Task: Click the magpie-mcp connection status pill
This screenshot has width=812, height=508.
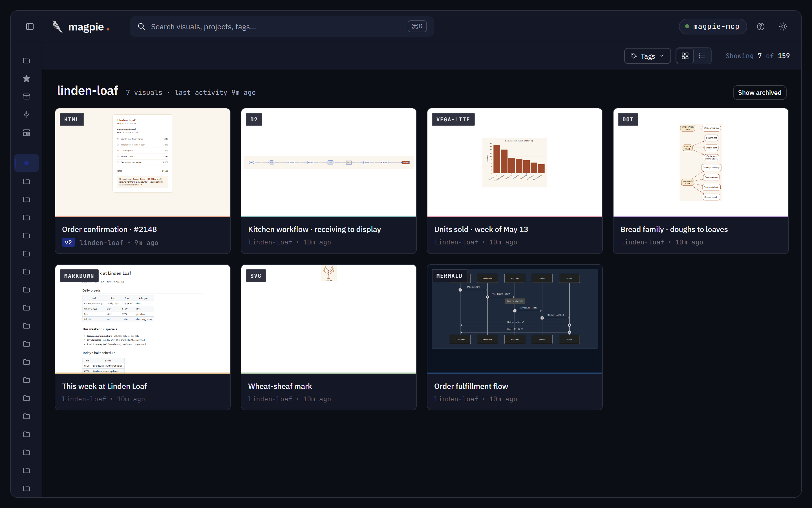Action: click(713, 27)
